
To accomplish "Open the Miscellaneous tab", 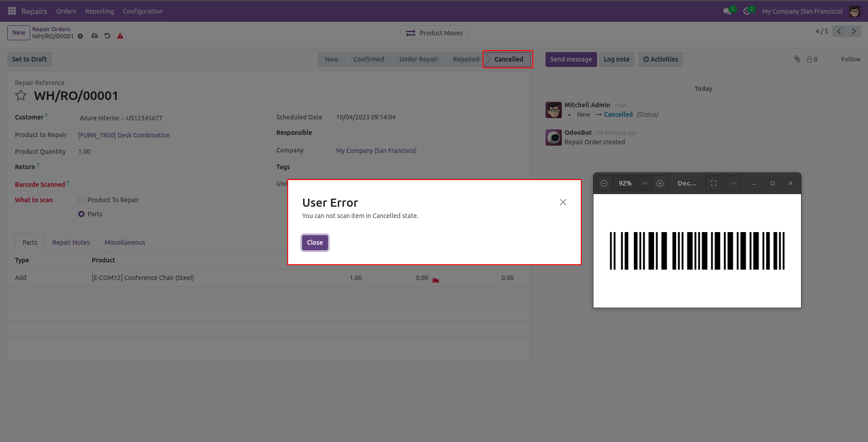I will click(125, 242).
